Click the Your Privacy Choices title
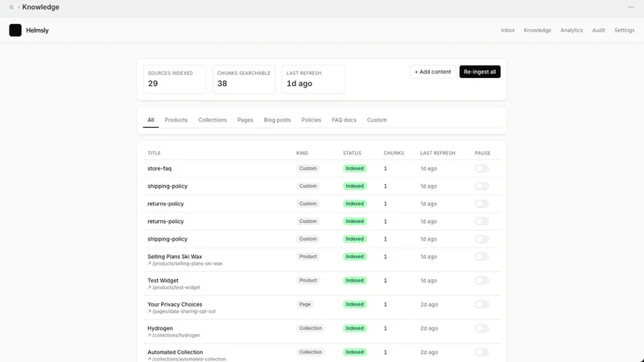This screenshot has width=644, height=362. 175,304
